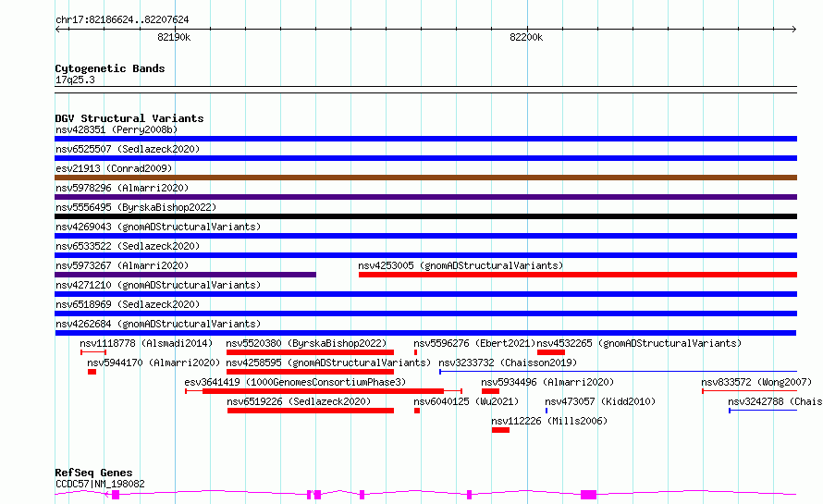Open variant nsv3233732 (Chaisson2019) label
This screenshot has height=504, width=823.
click(508, 363)
